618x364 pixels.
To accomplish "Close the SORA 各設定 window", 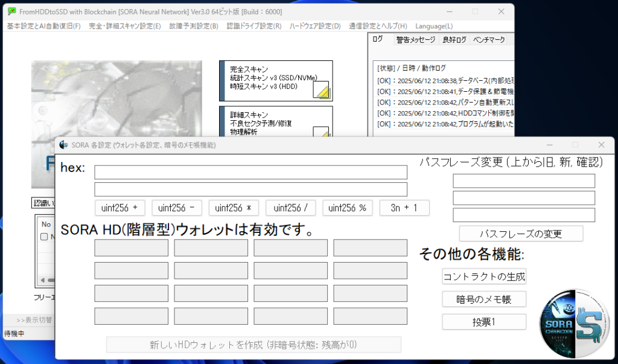I will click(x=601, y=145).
